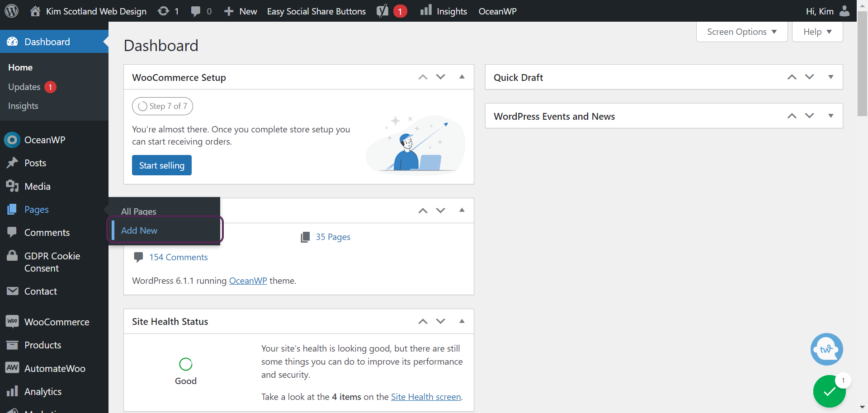This screenshot has height=413, width=868.
Task: Expand the Help dropdown tab
Action: click(817, 32)
